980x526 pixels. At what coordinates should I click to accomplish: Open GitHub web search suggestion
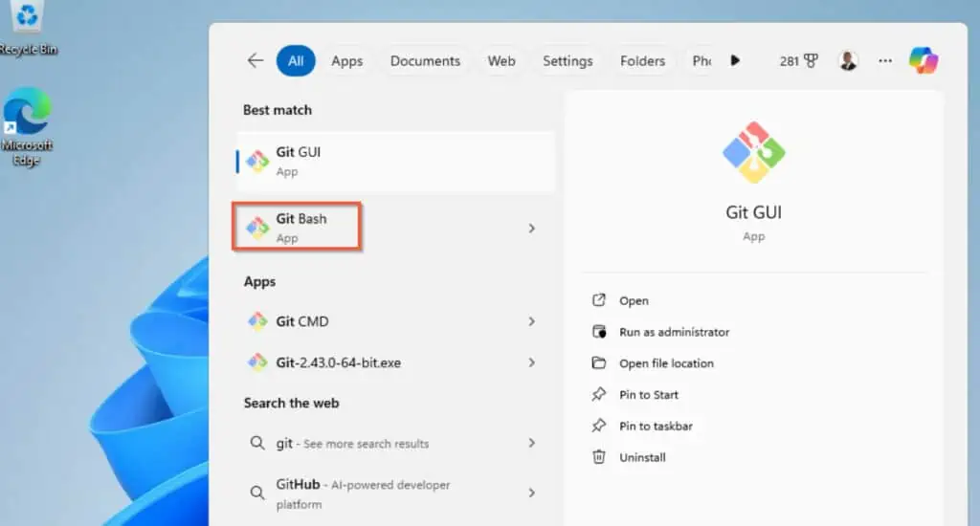[395, 493]
